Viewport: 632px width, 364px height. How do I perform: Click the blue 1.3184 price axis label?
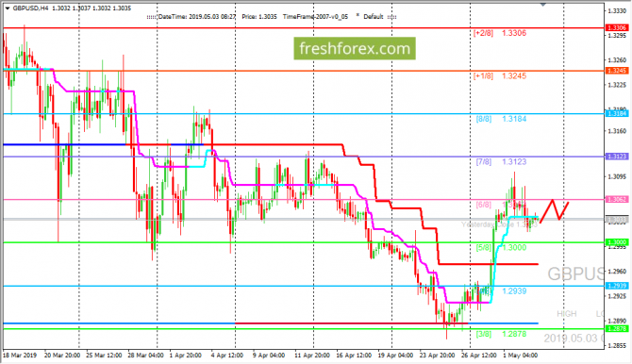coord(617,114)
